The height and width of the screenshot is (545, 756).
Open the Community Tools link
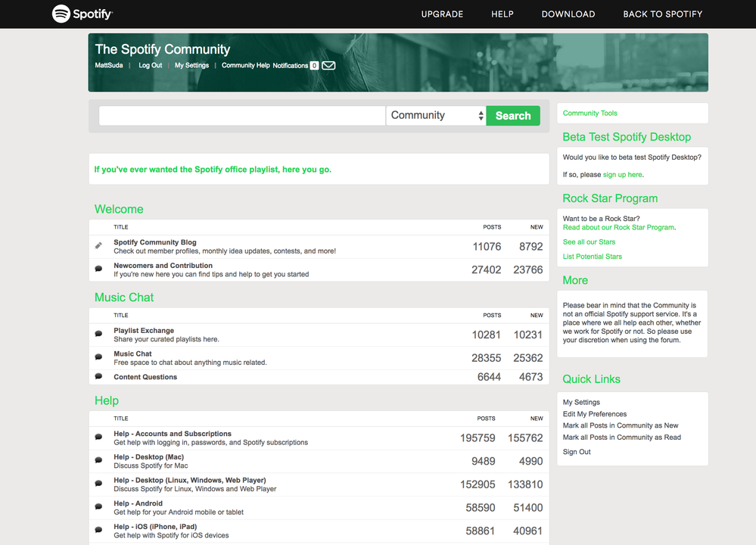tap(590, 113)
